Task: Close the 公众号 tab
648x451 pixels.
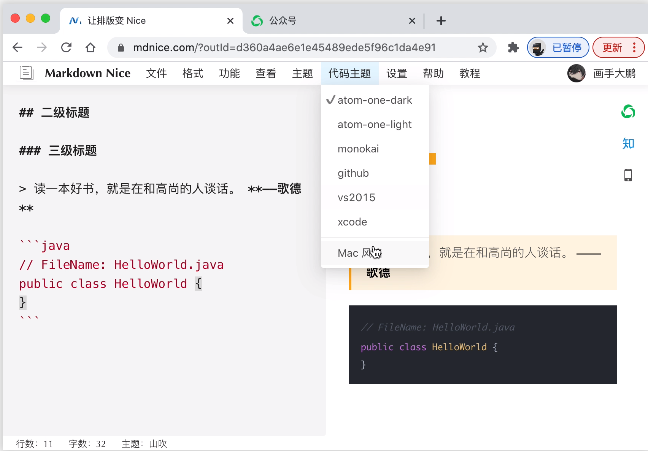Action: click(x=412, y=21)
